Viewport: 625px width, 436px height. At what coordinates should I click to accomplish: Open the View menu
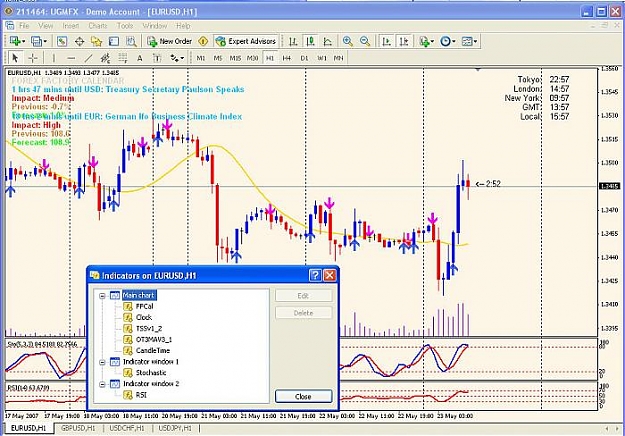click(45, 26)
